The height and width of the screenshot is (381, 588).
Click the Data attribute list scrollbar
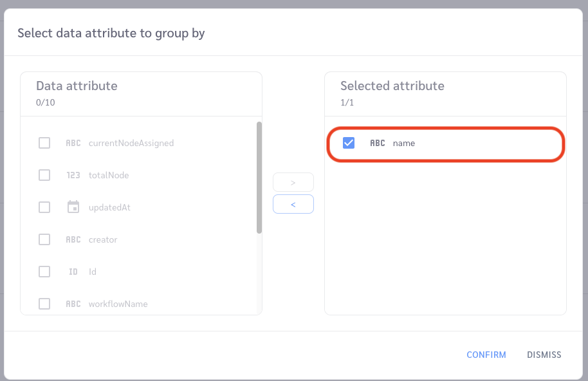[x=259, y=178]
